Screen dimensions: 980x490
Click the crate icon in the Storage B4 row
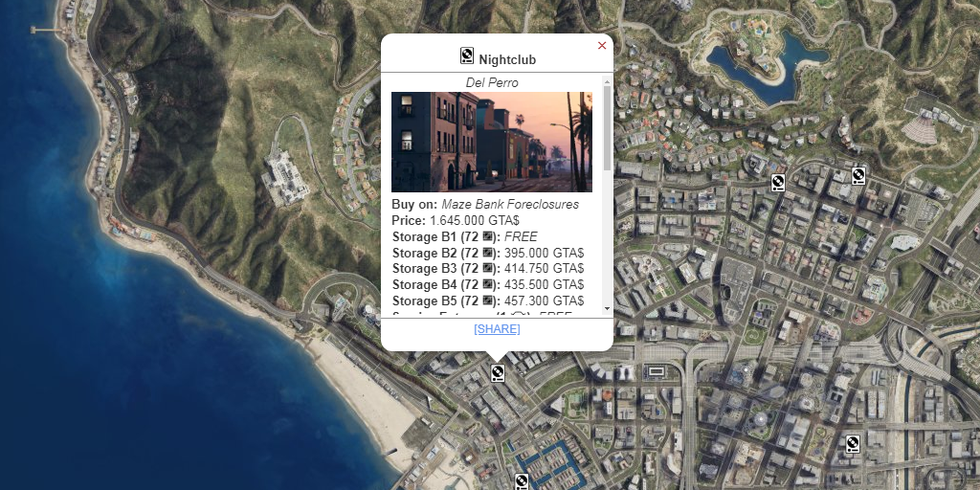click(488, 285)
